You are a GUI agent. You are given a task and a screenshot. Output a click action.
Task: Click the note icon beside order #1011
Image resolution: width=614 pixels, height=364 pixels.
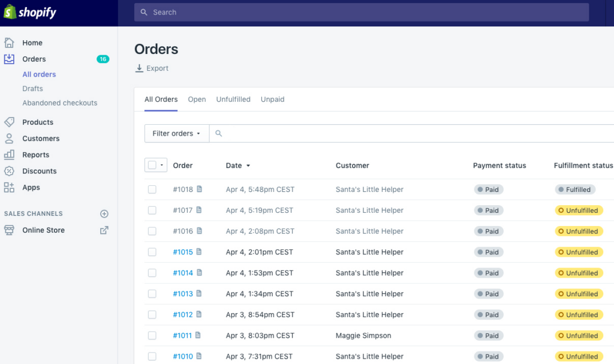click(198, 335)
